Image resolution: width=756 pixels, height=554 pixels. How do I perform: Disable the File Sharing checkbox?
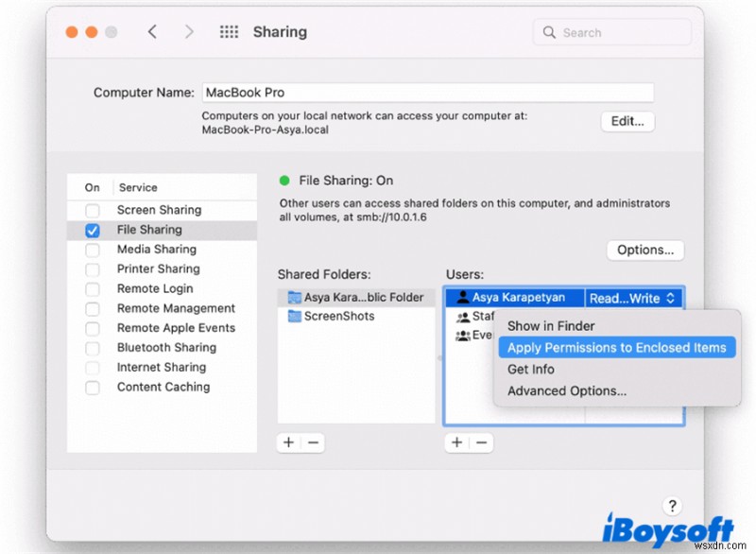click(91, 229)
